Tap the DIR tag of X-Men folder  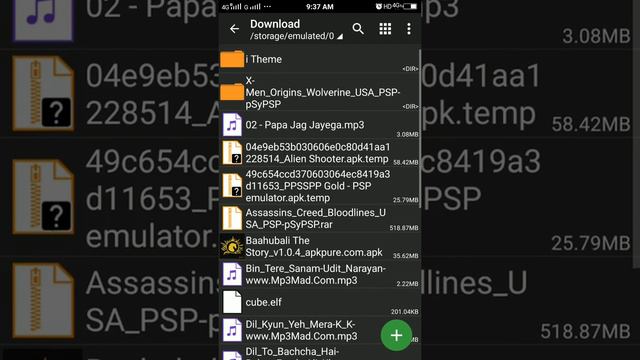click(x=410, y=107)
